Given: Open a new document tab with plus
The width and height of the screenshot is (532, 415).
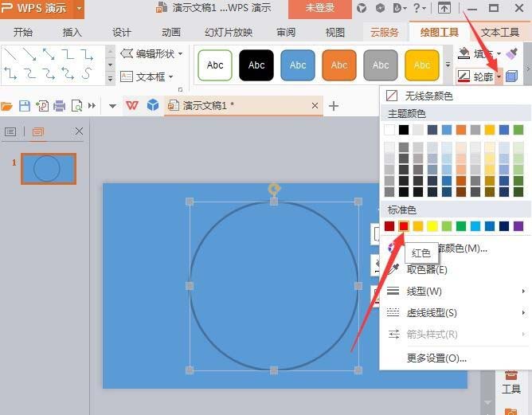Looking at the screenshot, I should [x=334, y=106].
